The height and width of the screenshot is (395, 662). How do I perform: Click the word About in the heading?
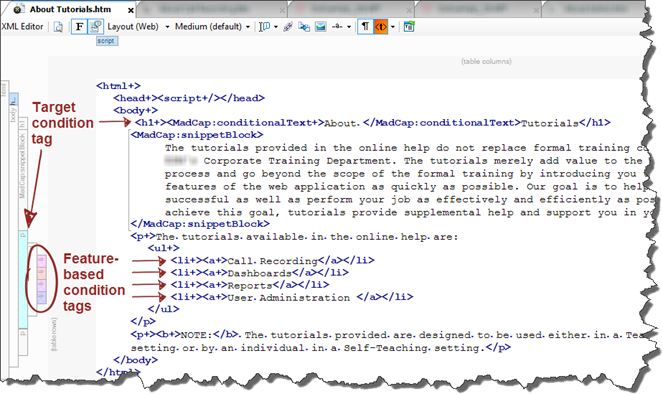click(x=341, y=123)
